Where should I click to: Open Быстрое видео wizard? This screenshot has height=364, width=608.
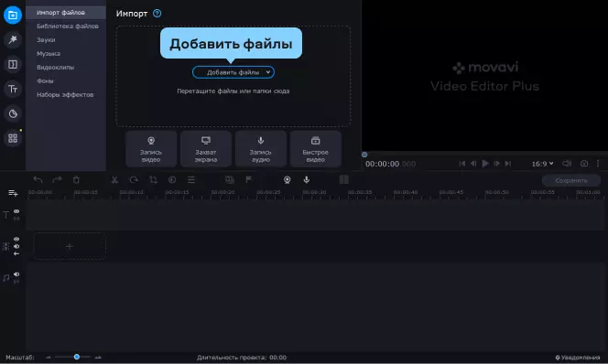click(316, 149)
